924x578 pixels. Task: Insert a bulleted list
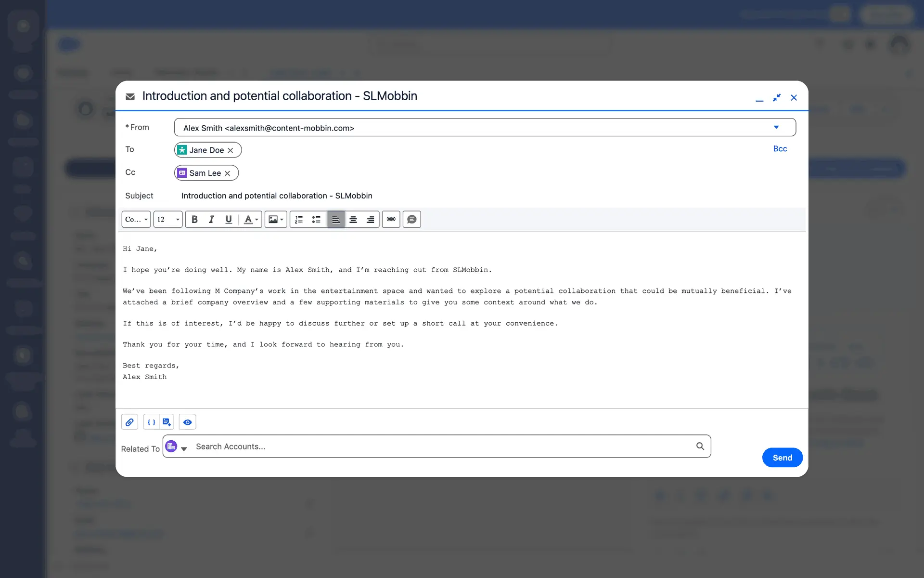click(316, 220)
